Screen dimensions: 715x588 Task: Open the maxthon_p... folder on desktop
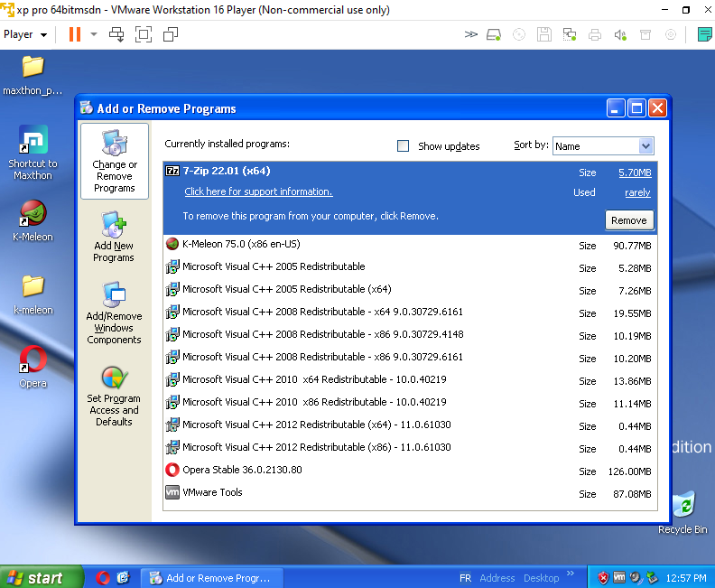coord(32,75)
